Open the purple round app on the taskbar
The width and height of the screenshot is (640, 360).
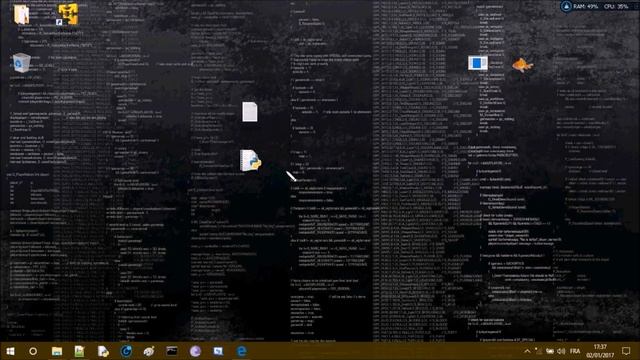tap(195, 351)
